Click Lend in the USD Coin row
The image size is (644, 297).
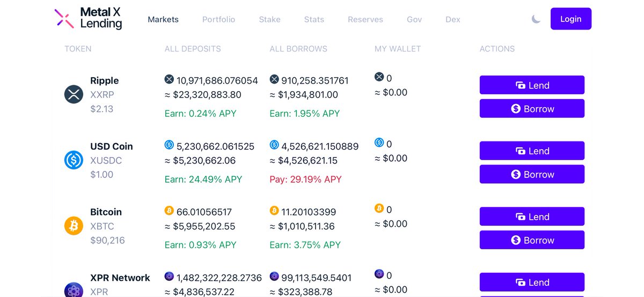[532, 151]
